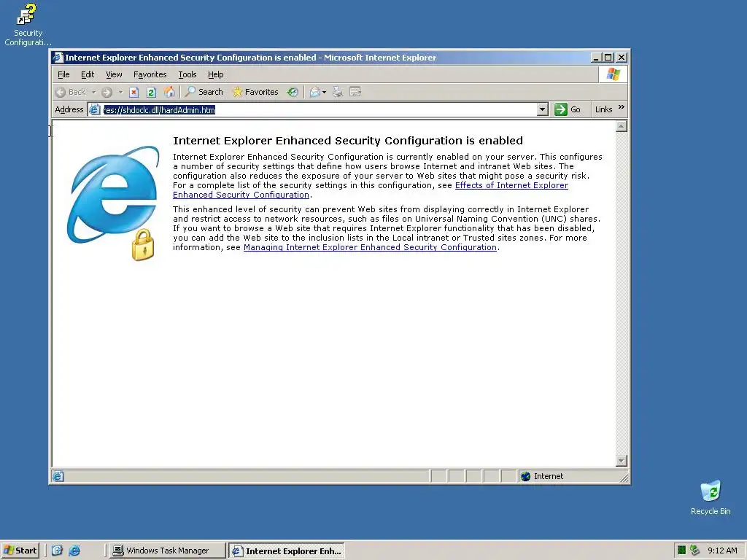Click the Go button
This screenshot has height=560, width=747.
568,109
